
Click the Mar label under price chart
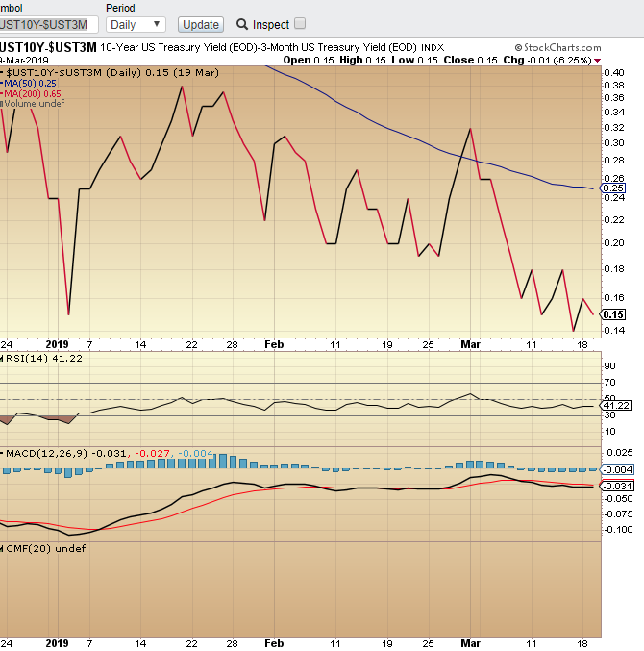point(471,344)
